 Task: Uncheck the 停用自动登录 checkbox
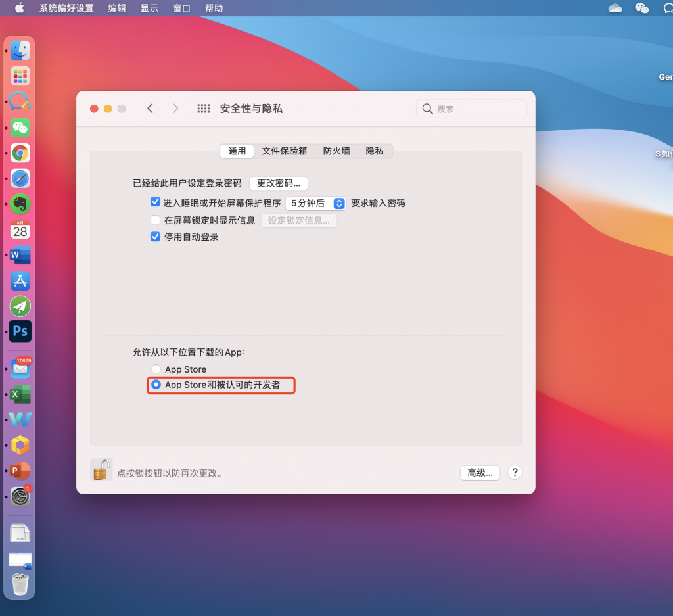pyautogui.click(x=155, y=237)
